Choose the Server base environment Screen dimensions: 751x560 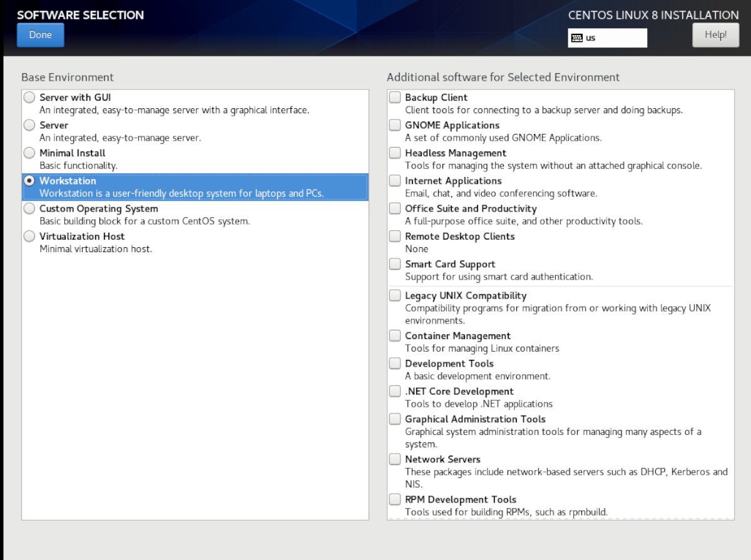29,125
